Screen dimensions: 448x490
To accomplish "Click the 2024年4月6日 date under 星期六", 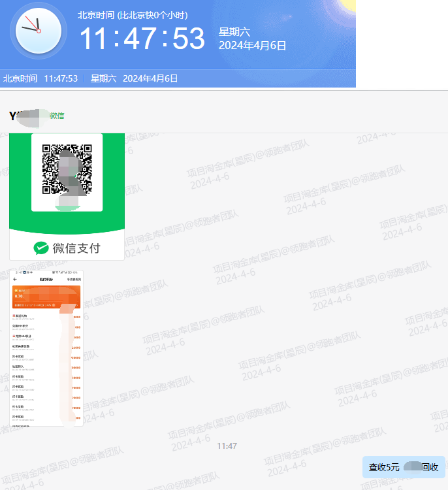I will [253, 46].
